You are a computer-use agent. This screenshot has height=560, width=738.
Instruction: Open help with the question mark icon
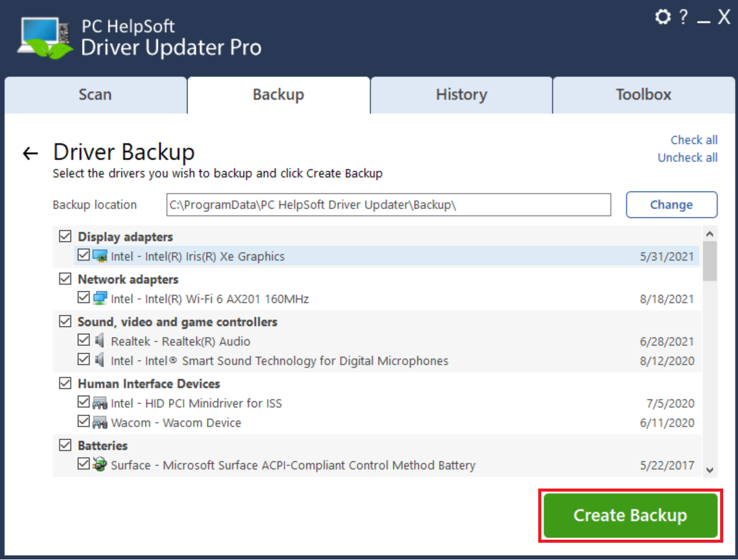683,17
